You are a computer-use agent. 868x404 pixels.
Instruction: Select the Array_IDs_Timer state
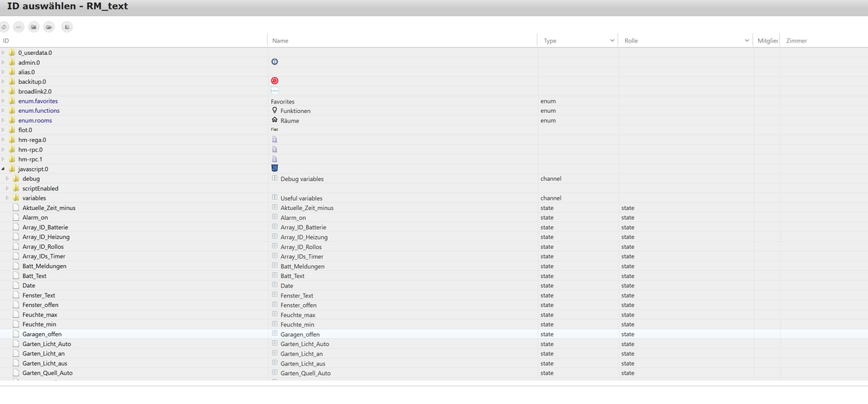(44, 256)
